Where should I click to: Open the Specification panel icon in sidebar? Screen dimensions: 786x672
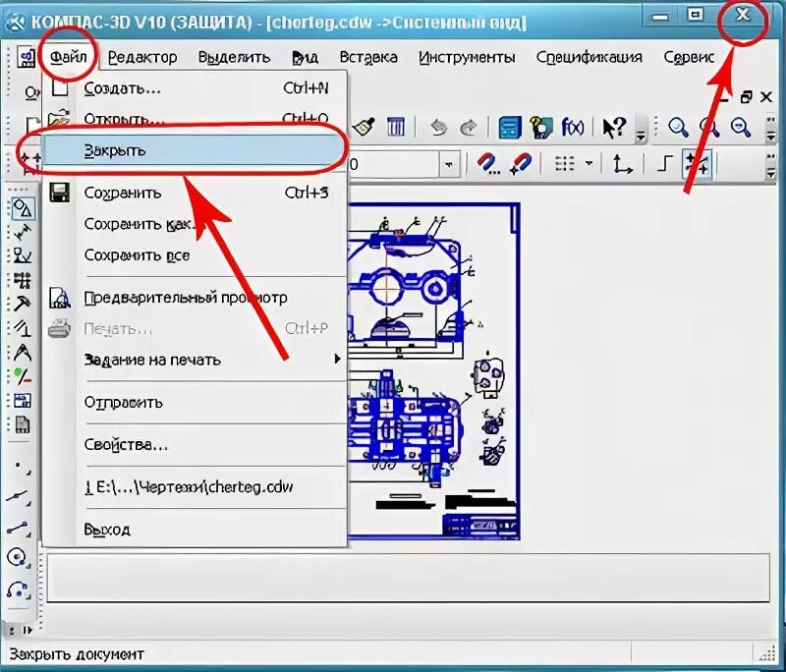tap(23, 425)
